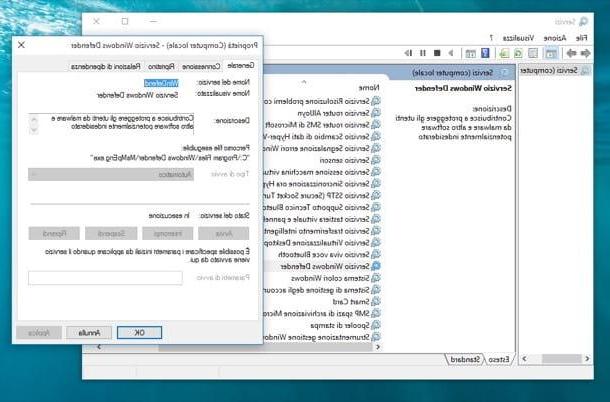
Task: Switch to the Ripristino tab
Action: click(x=161, y=67)
